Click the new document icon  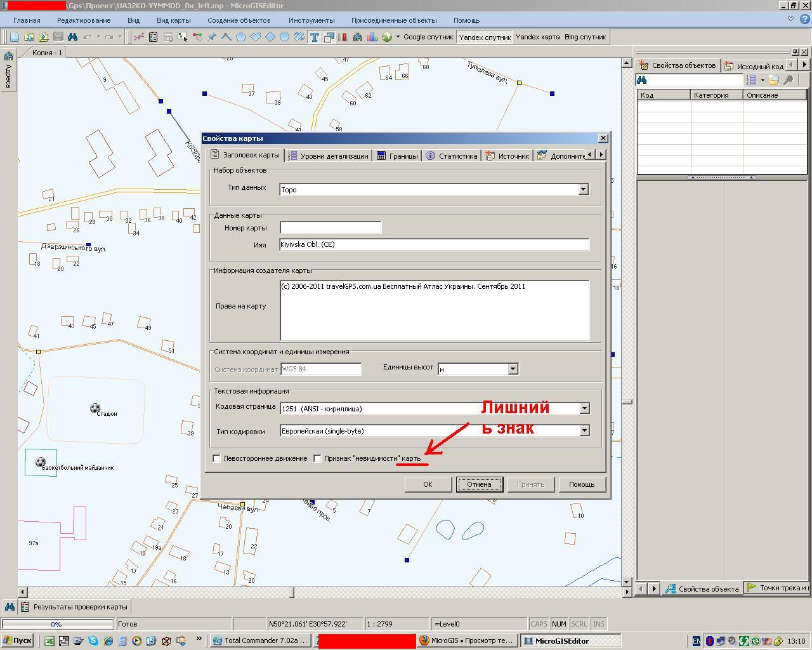tap(14, 37)
